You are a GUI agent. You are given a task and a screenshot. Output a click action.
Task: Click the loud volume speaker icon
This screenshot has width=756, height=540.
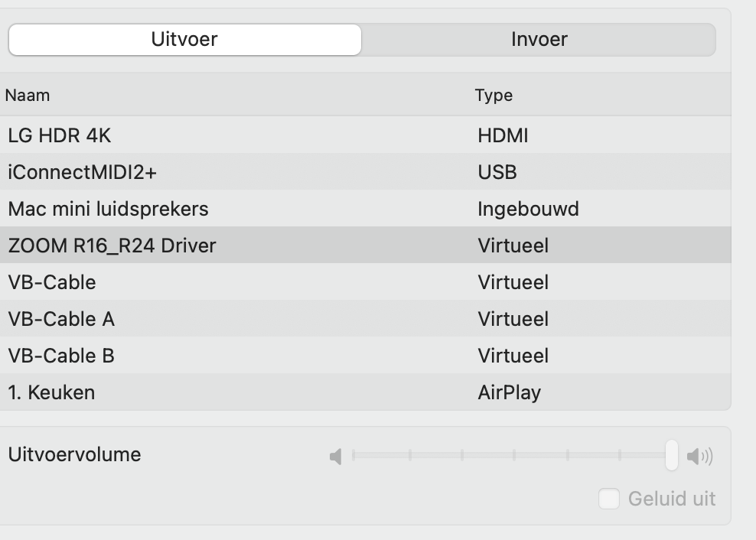[699, 457]
